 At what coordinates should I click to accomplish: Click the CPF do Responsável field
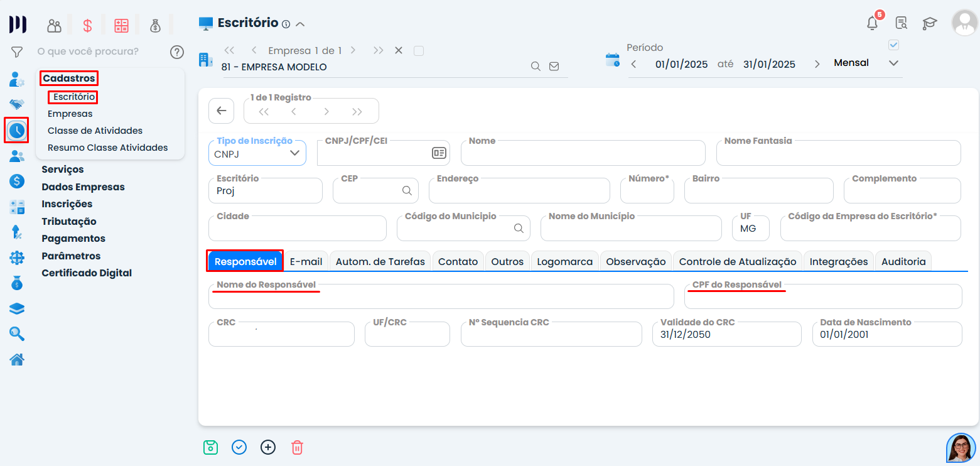(x=823, y=296)
